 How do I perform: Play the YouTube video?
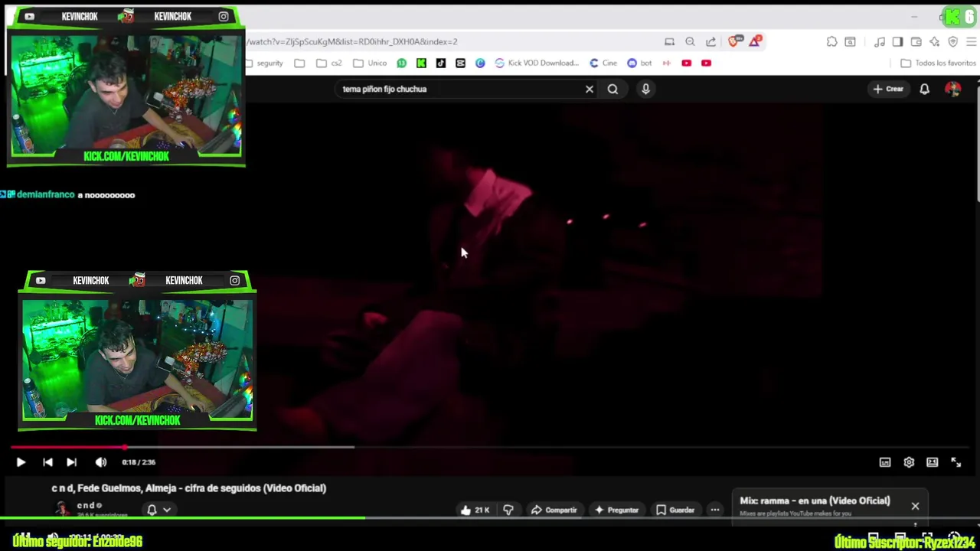21,462
